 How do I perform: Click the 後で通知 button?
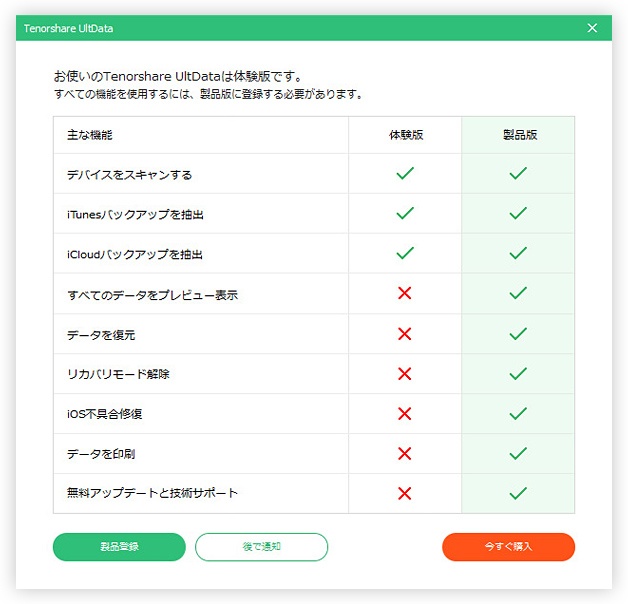[261, 547]
